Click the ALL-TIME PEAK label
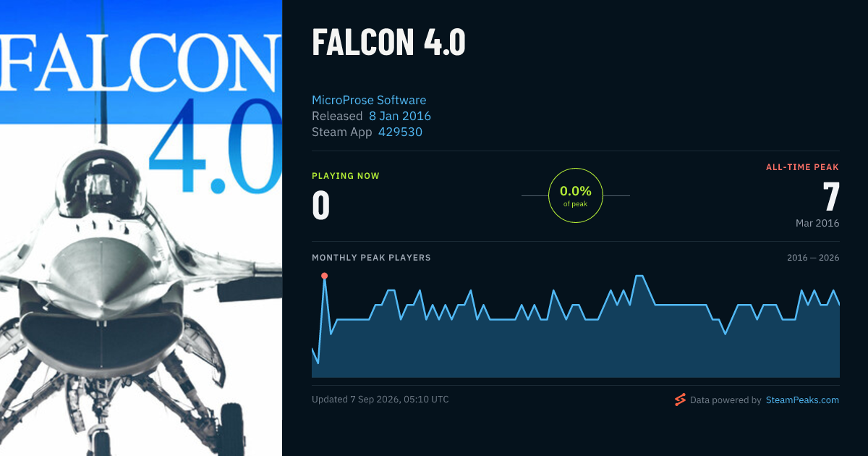This screenshot has width=868, height=456. (803, 167)
